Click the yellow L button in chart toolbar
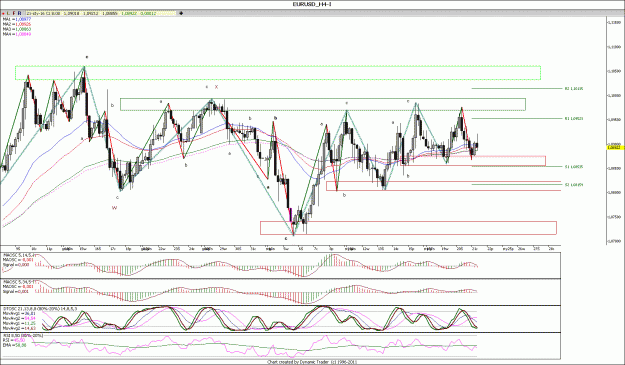The height and width of the screenshot is (365, 625). point(9,13)
